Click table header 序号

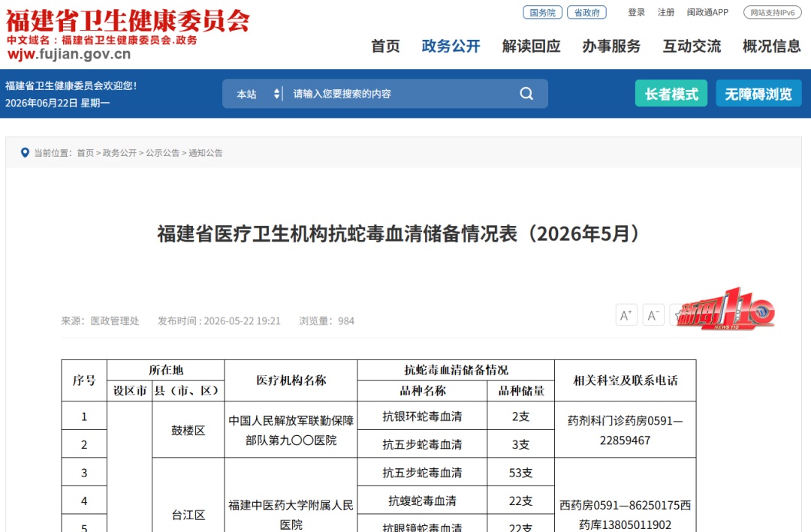coord(84,380)
